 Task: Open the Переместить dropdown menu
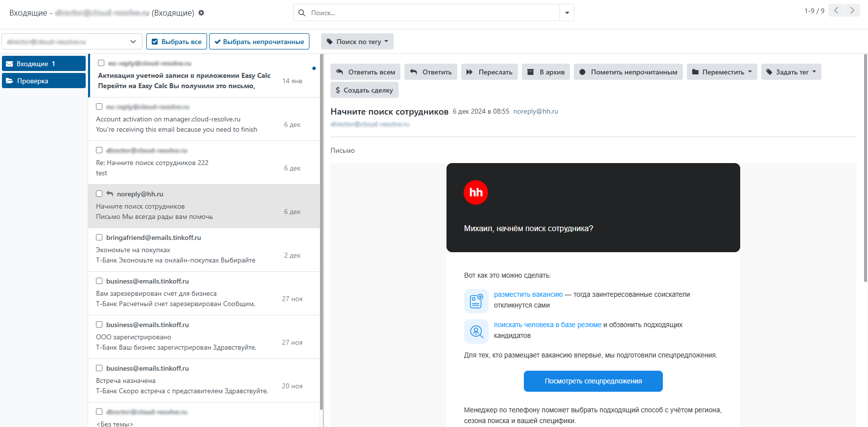(722, 72)
